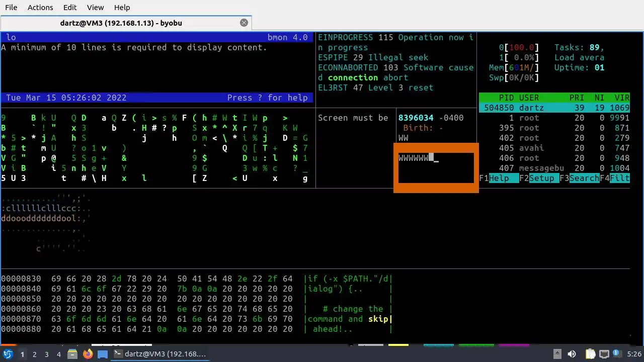The height and width of the screenshot is (362, 644).
Task: Open the application launcher menu icon
Action: [x=8, y=354]
